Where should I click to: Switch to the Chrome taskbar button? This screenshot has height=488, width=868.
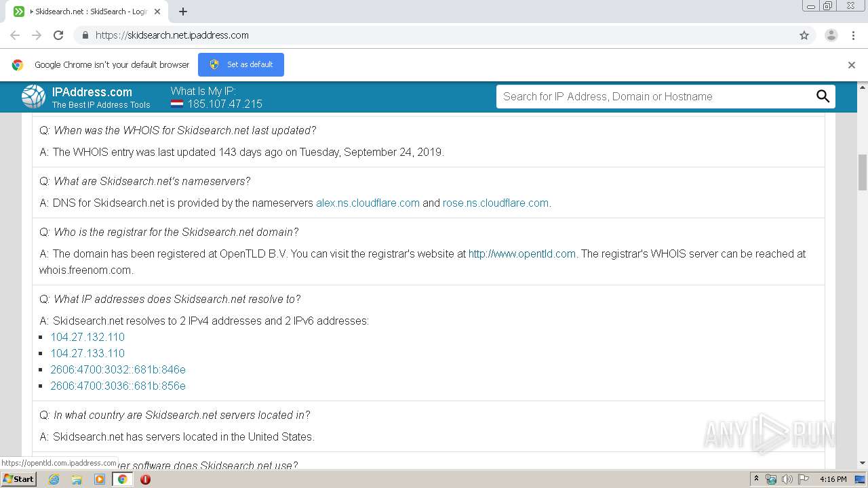pyautogui.click(x=122, y=479)
